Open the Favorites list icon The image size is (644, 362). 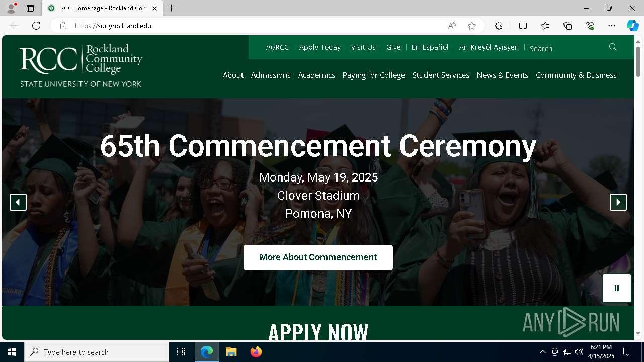tap(545, 26)
